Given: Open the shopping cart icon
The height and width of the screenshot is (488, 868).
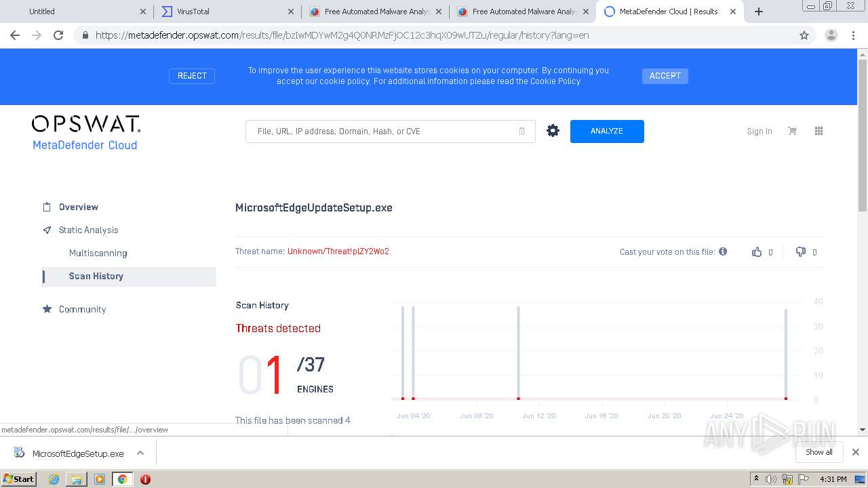Looking at the screenshot, I should click(792, 131).
